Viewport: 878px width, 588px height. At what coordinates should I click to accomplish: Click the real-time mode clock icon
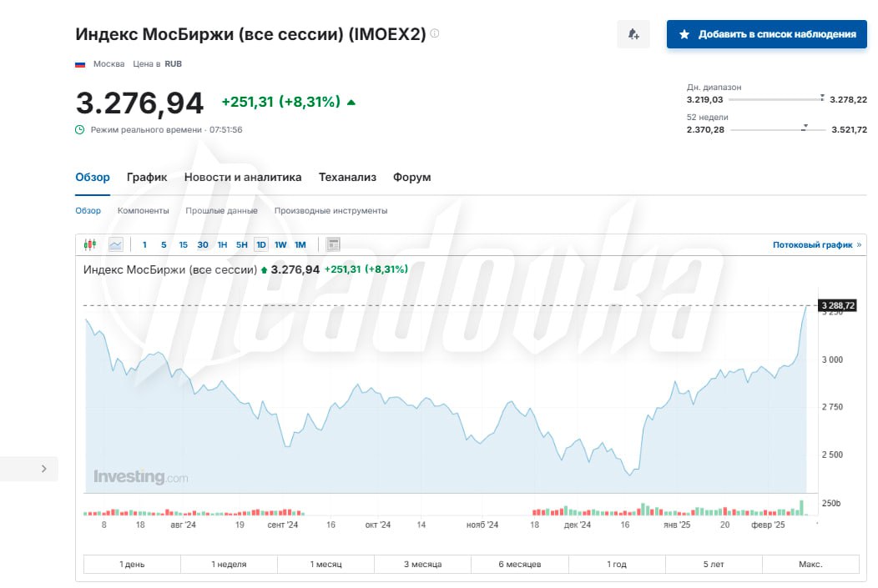point(80,129)
